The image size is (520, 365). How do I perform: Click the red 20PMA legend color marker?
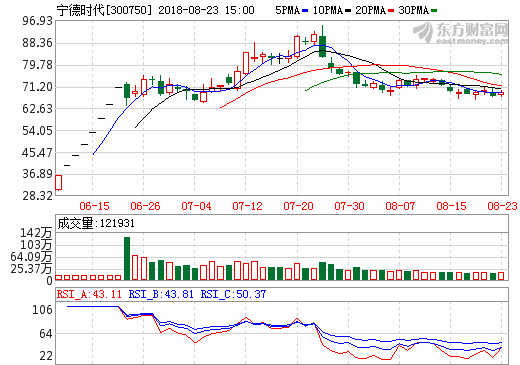coord(391,11)
